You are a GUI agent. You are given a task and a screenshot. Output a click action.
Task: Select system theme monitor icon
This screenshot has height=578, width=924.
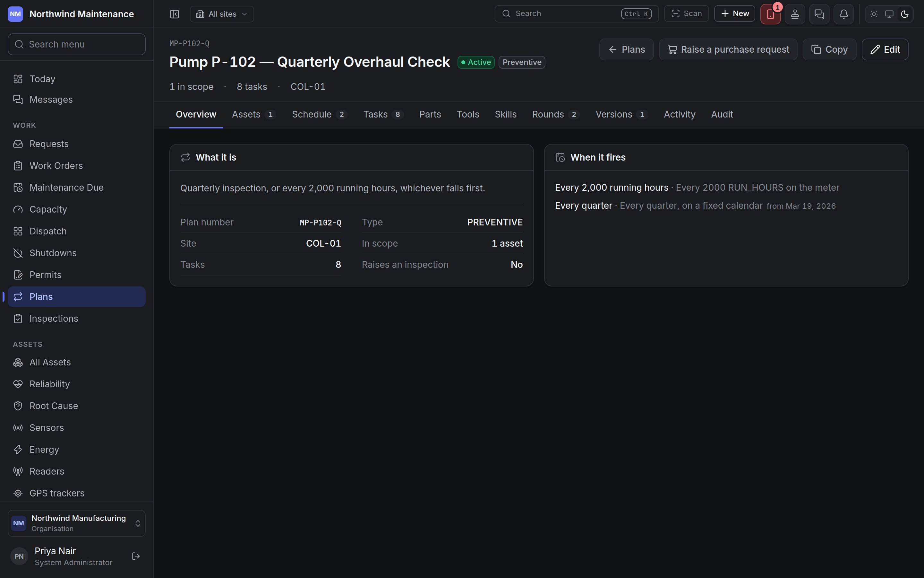[889, 14]
